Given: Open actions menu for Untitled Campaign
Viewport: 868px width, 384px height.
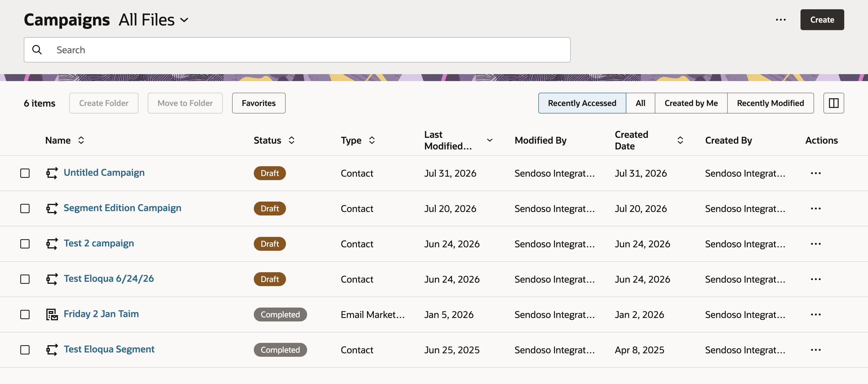Looking at the screenshot, I should pos(816,173).
